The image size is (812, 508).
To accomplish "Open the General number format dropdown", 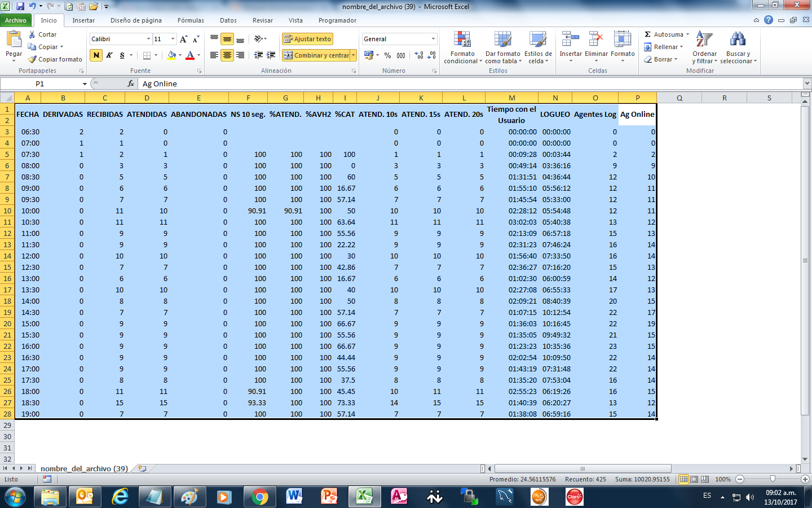I will point(397,39).
